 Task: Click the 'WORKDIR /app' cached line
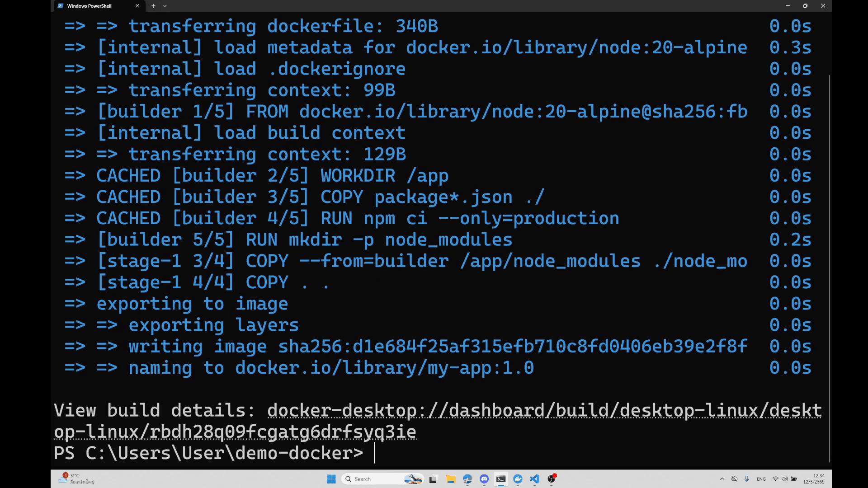256,176
